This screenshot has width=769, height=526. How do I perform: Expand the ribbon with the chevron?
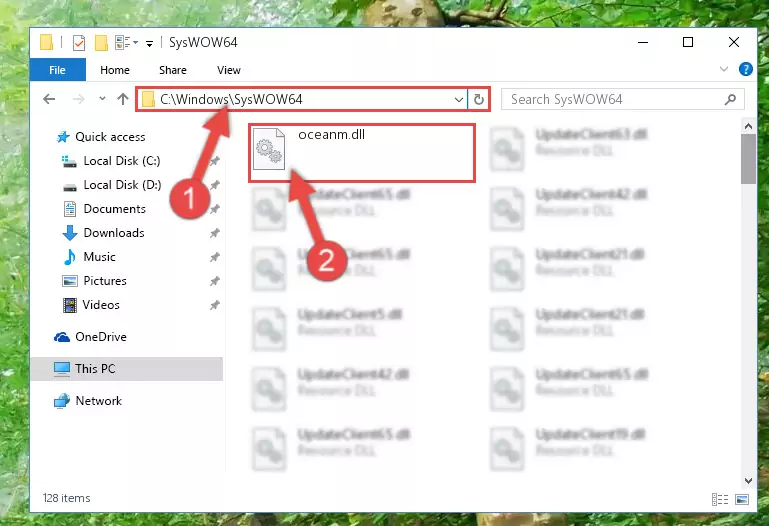click(723, 69)
